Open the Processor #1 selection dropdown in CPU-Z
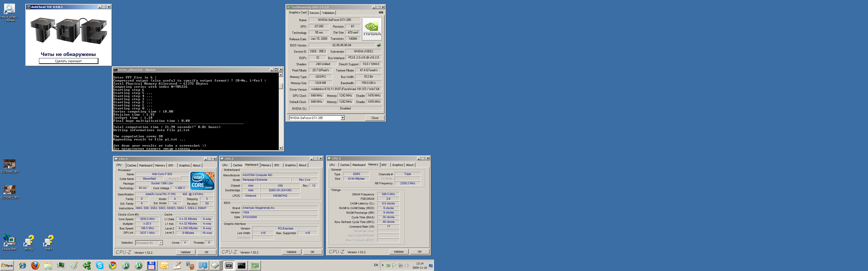868x271 pixels. [x=161, y=243]
